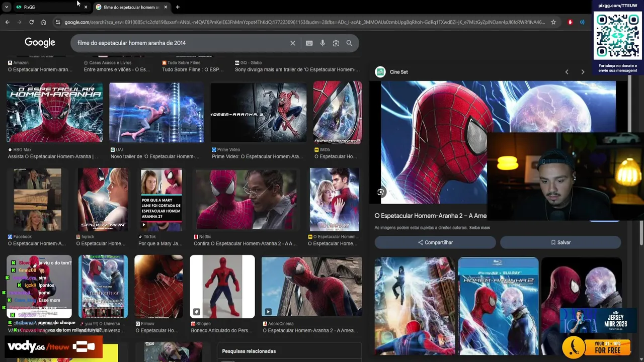Screen dimensions: 644x362
Task: Open the red extension icon in toolbar
Action: 570,22
